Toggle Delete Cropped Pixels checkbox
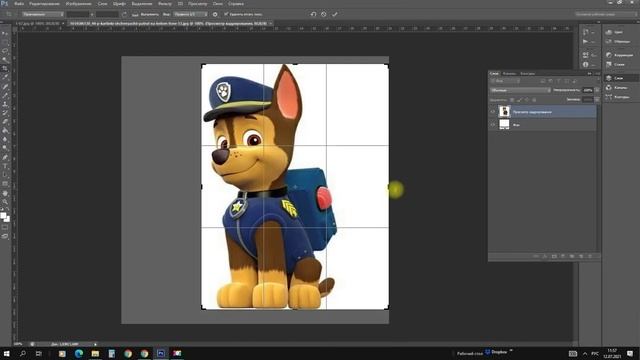Viewport: 640px width, 360px height. coord(226,14)
